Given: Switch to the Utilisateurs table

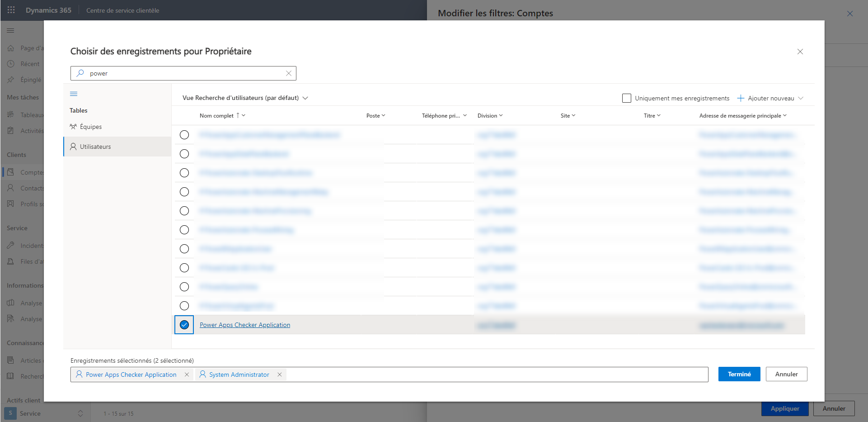Looking at the screenshot, I should [x=117, y=147].
